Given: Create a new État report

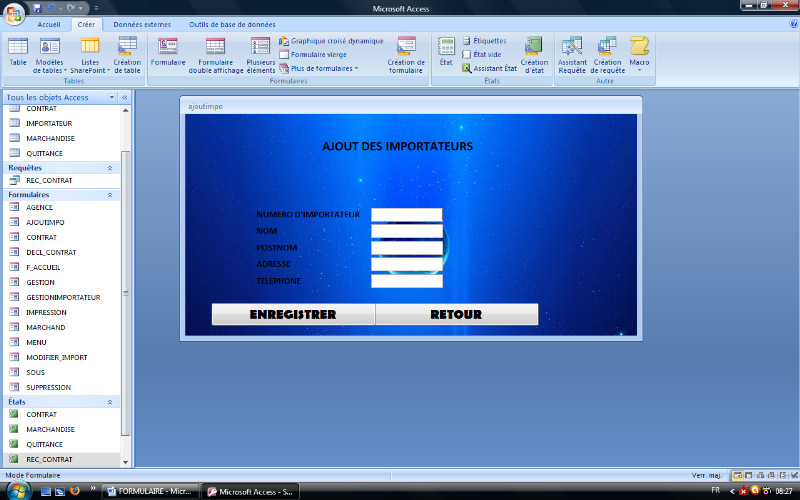Looking at the screenshot, I should (446, 52).
